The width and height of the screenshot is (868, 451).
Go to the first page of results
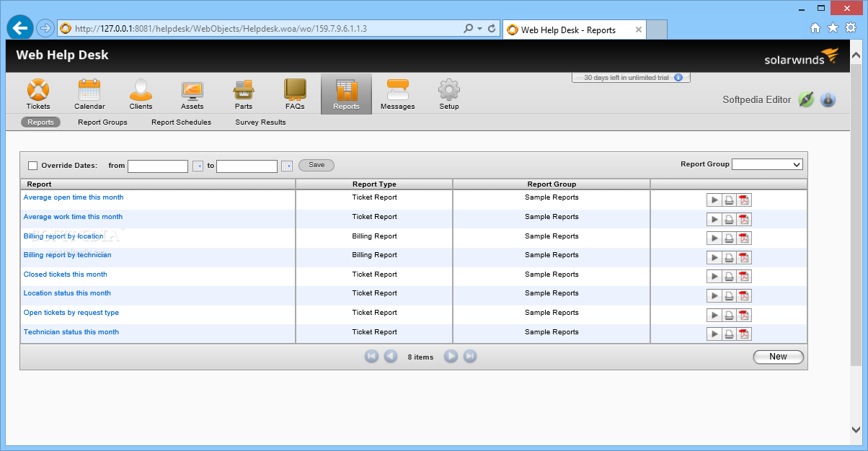tap(371, 356)
